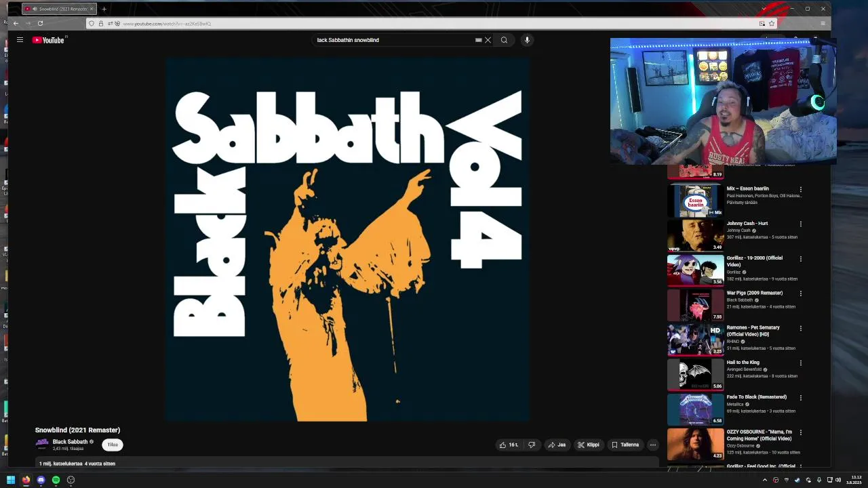This screenshot has width=868, height=488.
Task: Open the on-screen keyboard in search box
Action: coord(478,40)
